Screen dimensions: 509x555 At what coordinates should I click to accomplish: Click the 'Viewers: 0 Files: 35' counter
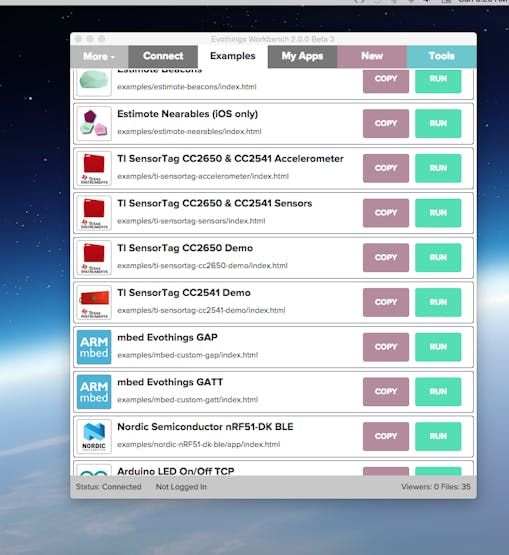coord(436,487)
